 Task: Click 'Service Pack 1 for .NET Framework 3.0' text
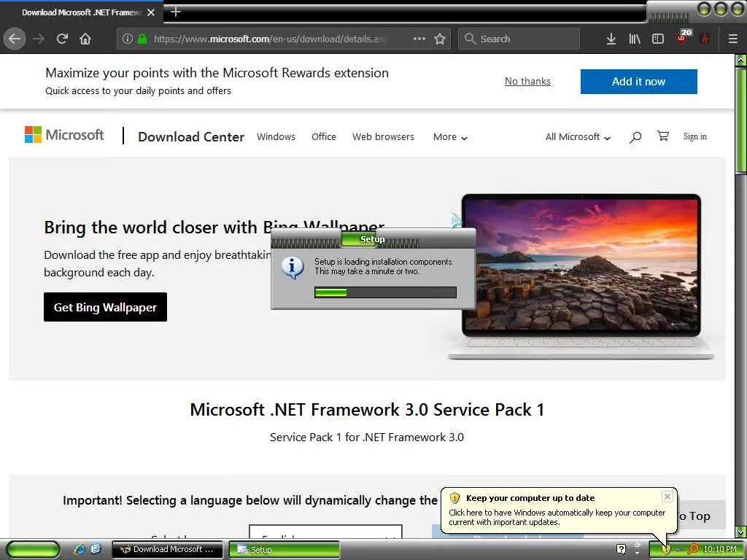click(x=366, y=437)
